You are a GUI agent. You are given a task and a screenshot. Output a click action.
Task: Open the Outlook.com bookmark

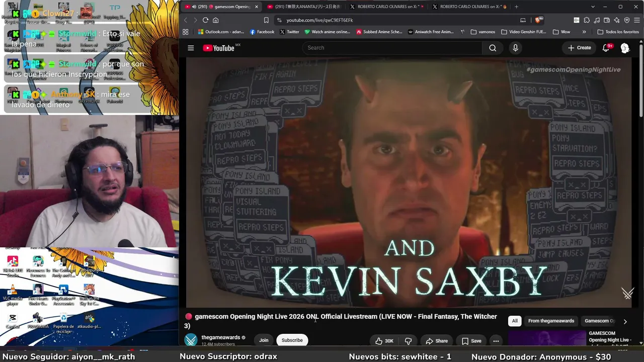tap(221, 32)
